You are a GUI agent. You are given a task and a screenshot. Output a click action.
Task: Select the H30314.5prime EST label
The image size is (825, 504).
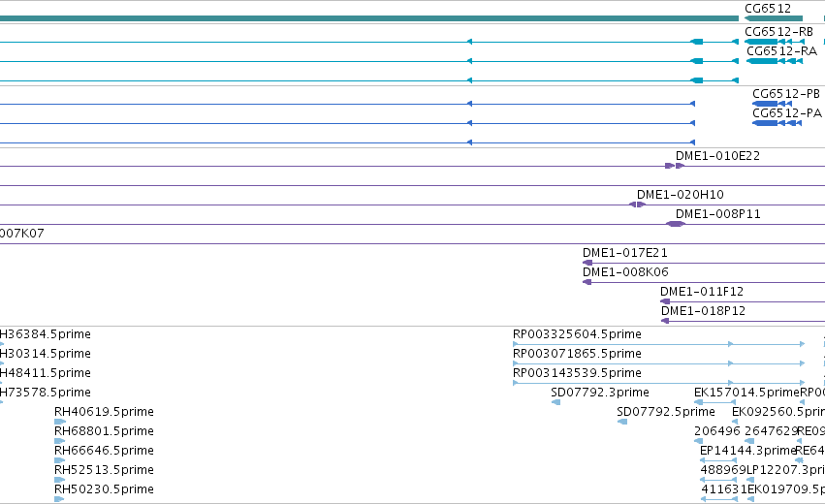46,354
